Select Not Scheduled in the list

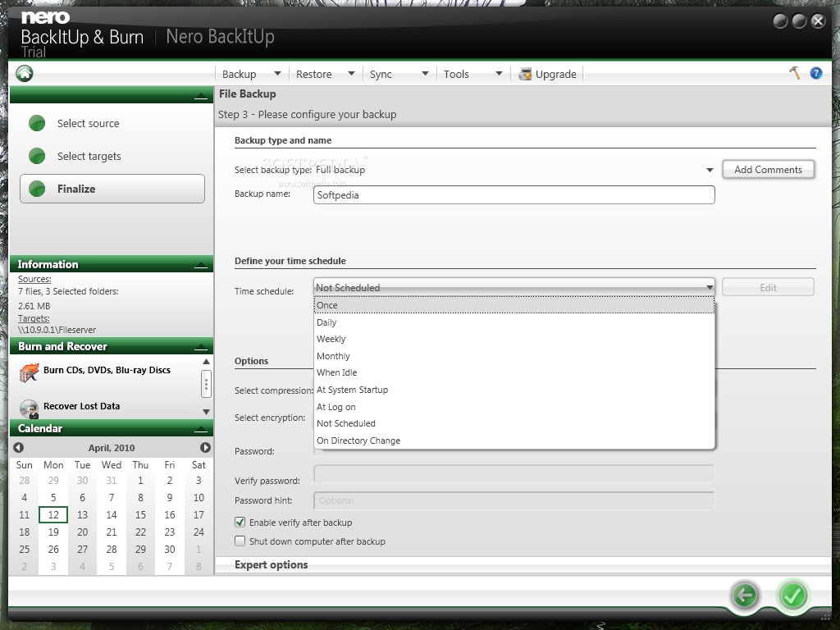(514, 423)
